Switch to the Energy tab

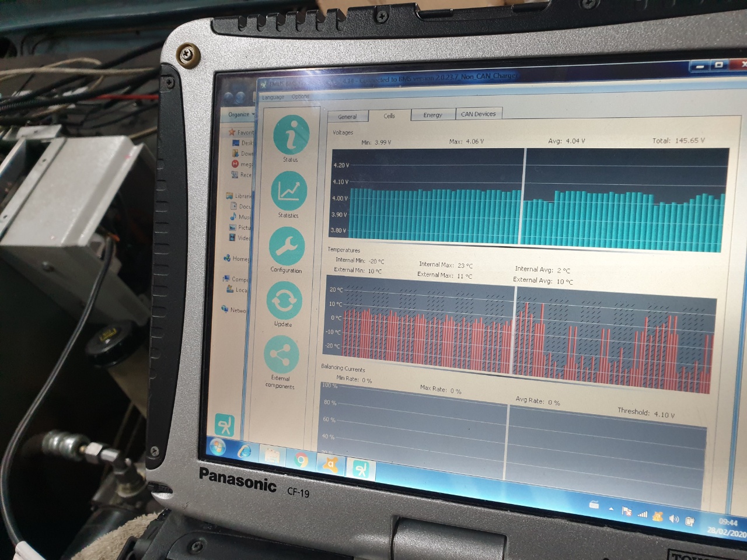coord(432,115)
